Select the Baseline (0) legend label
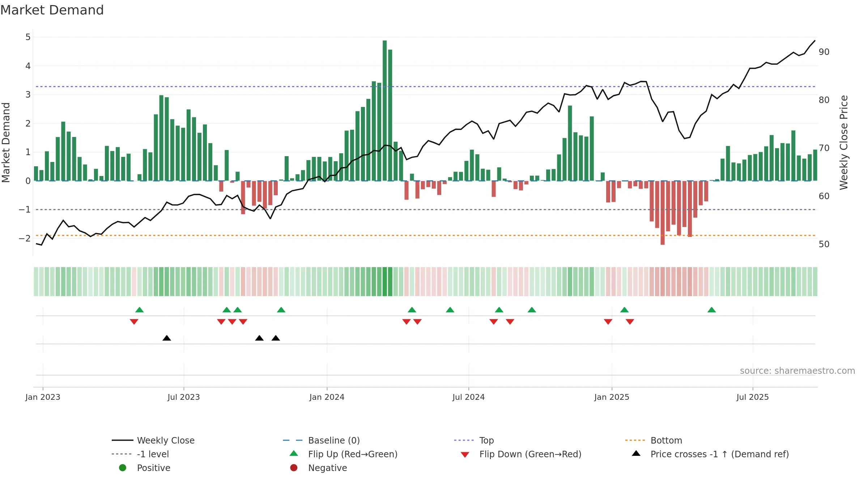Viewport: 868px width, 488px height. pyautogui.click(x=334, y=440)
